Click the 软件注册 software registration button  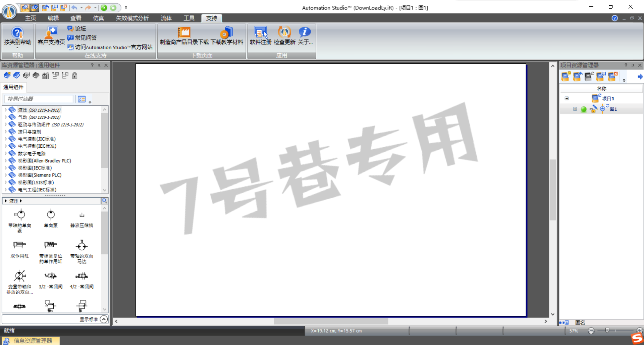pos(261,36)
